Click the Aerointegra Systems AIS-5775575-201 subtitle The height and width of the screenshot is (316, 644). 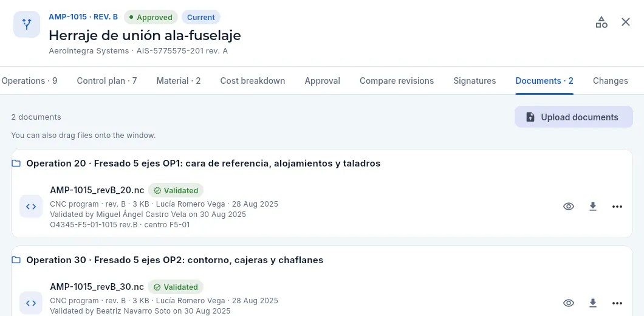pyautogui.click(x=139, y=52)
